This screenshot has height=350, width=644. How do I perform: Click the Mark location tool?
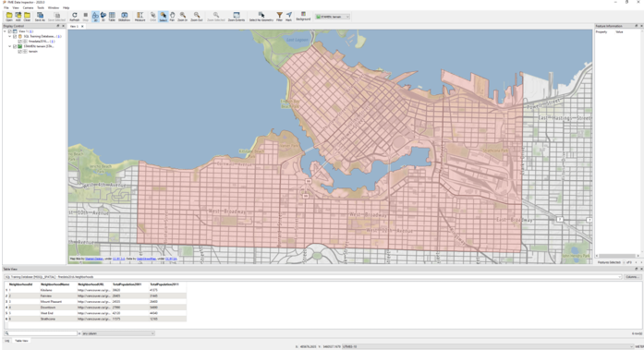[x=288, y=17]
